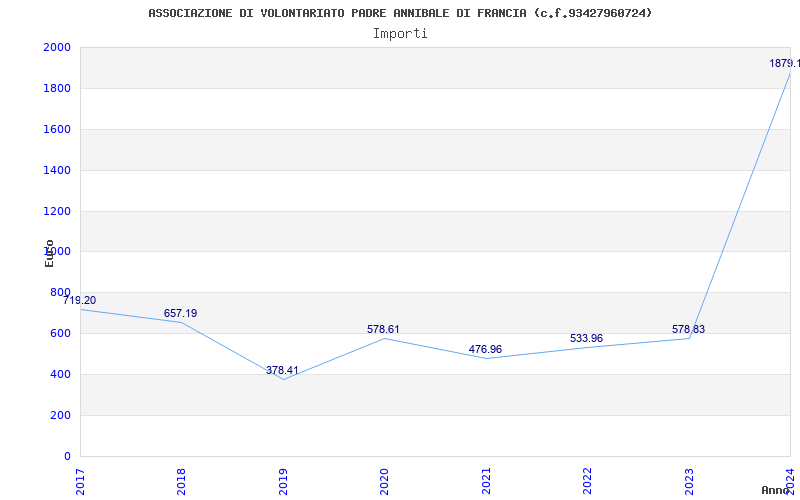Screen dimensions: 800x500
Task: Select the 476.96 data point label
Action: point(486,350)
